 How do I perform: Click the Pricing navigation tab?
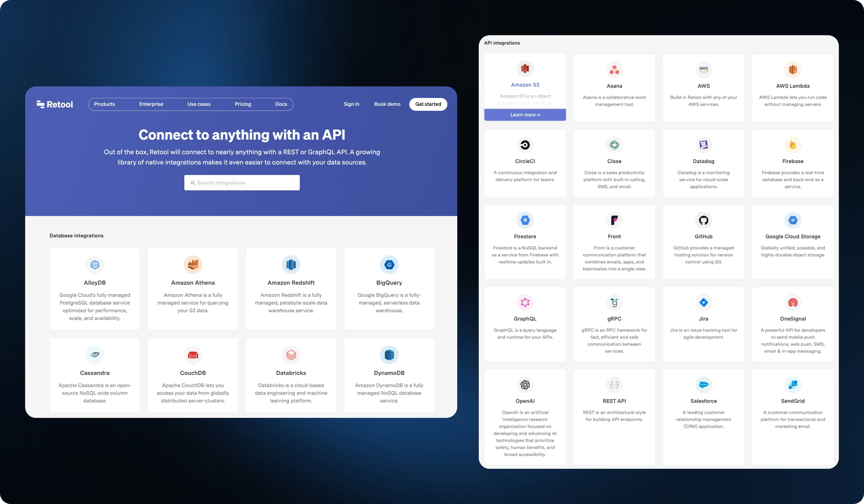tap(242, 104)
